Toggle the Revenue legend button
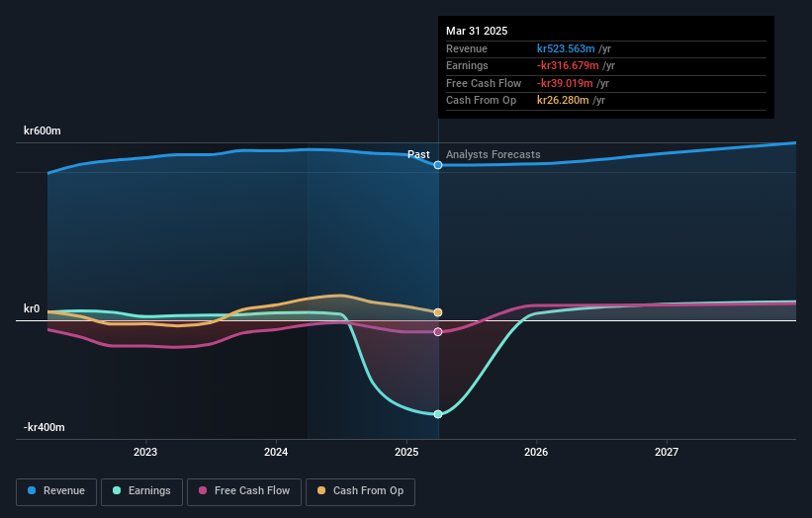 tap(56, 491)
